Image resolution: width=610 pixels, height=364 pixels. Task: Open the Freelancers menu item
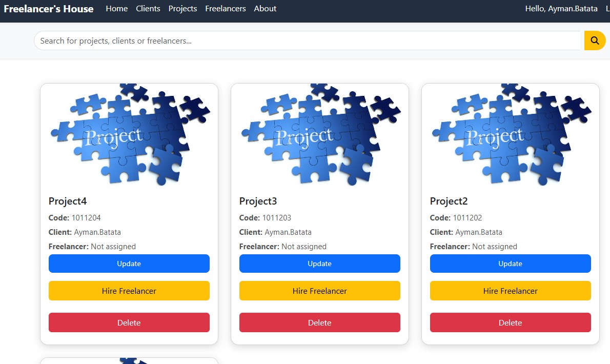click(x=225, y=9)
